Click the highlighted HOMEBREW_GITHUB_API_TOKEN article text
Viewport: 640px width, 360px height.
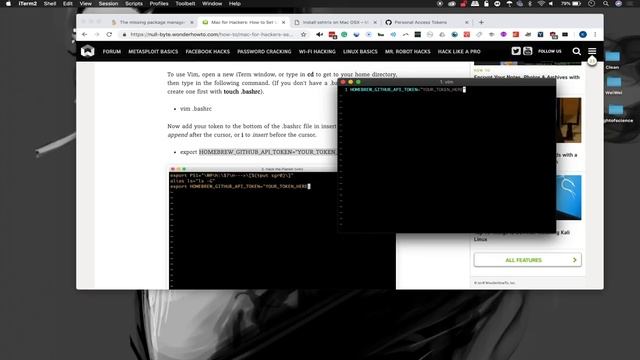[x=267, y=152]
